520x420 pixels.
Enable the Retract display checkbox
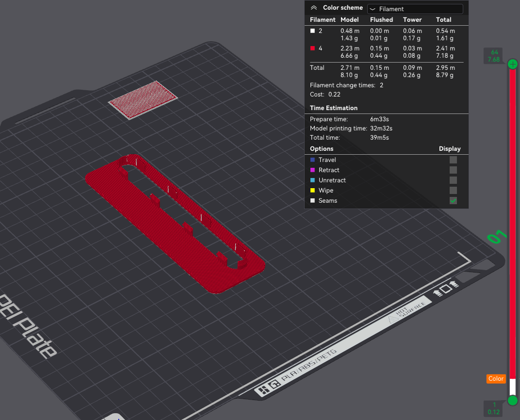[x=453, y=170]
